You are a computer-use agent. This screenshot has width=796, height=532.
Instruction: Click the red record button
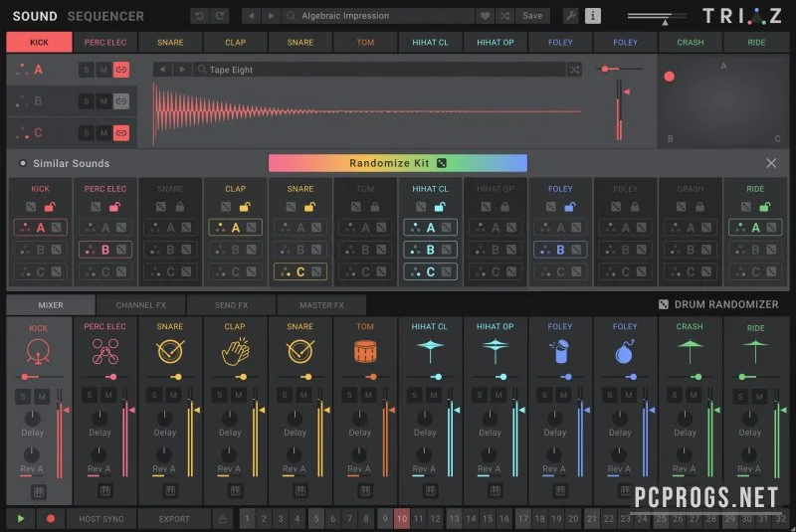pyautogui.click(x=51, y=519)
